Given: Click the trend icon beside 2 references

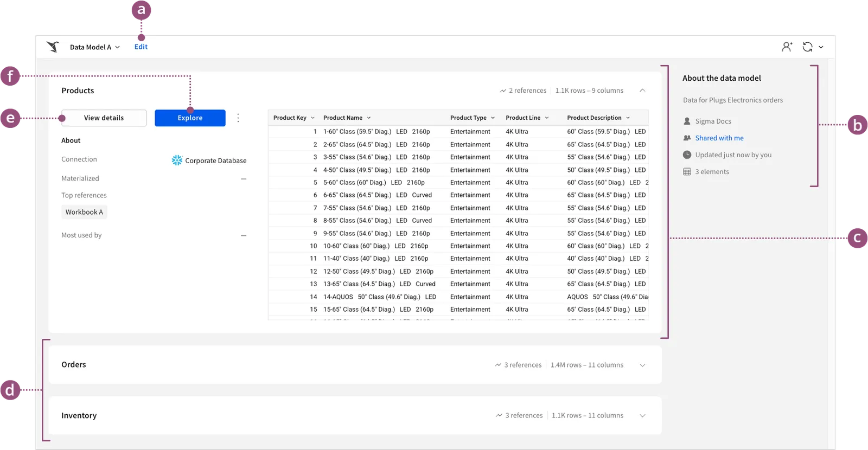Looking at the screenshot, I should [503, 91].
